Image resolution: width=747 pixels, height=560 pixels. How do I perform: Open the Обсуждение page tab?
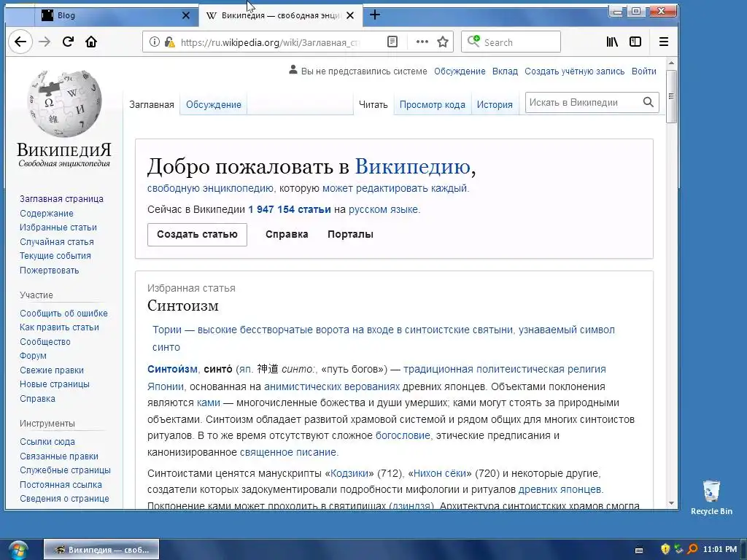[x=214, y=105]
